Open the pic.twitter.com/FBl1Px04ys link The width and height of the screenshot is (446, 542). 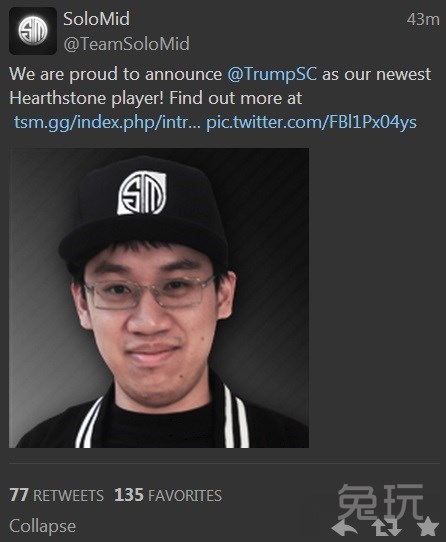click(x=311, y=122)
